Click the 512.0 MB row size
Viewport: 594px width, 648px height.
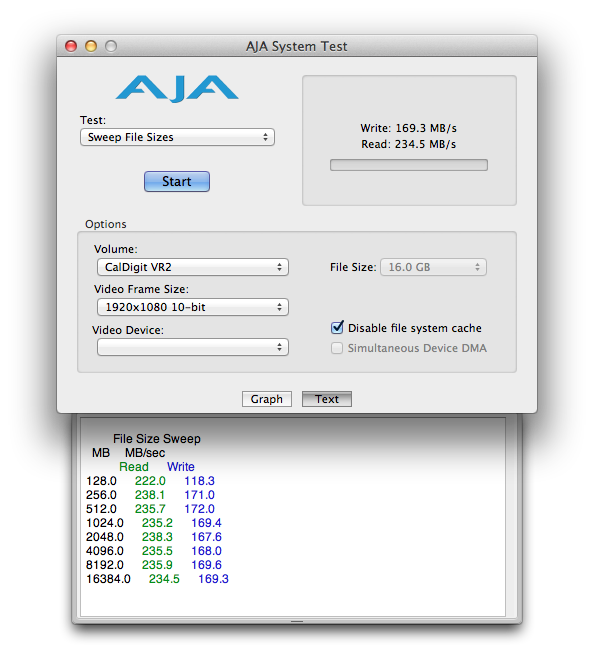pos(101,509)
